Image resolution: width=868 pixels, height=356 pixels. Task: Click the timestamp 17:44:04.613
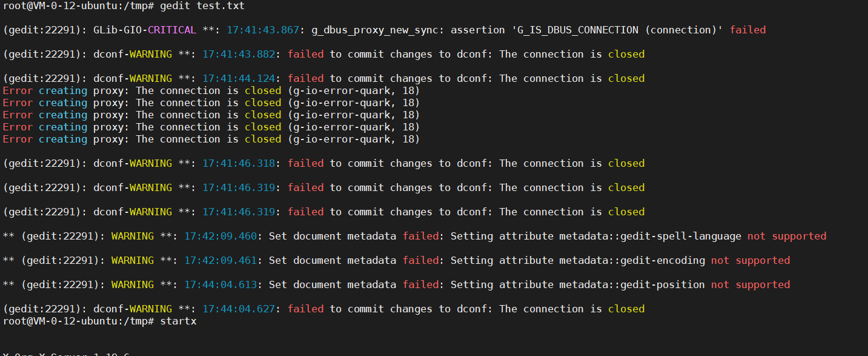tap(220, 284)
